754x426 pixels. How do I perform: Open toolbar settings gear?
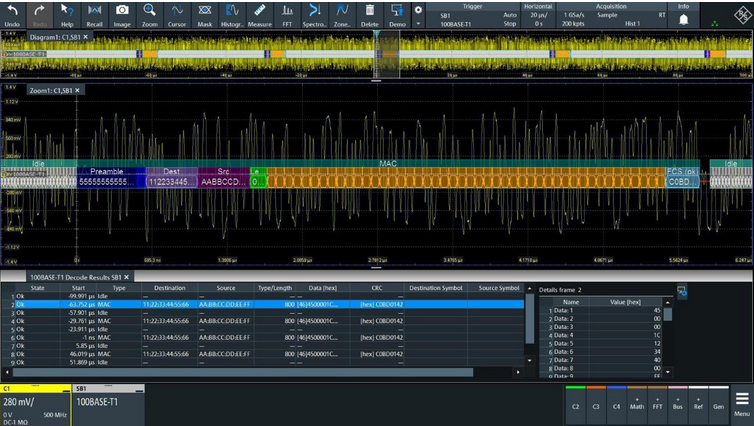[x=418, y=10]
